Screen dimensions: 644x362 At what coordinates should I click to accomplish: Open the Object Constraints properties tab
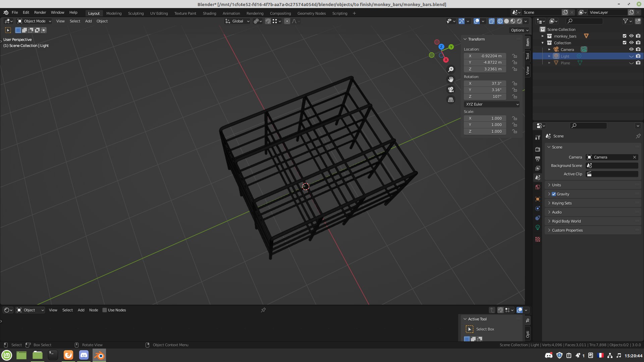point(538,218)
